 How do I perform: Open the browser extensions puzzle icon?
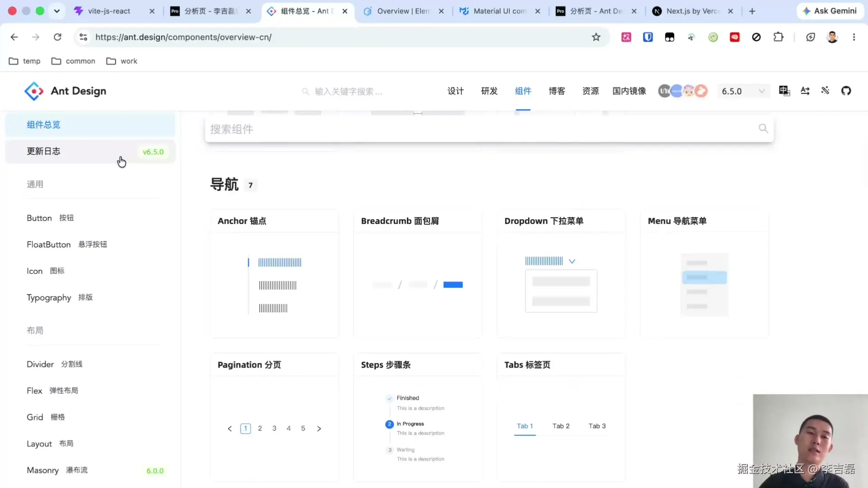[778, 37]
